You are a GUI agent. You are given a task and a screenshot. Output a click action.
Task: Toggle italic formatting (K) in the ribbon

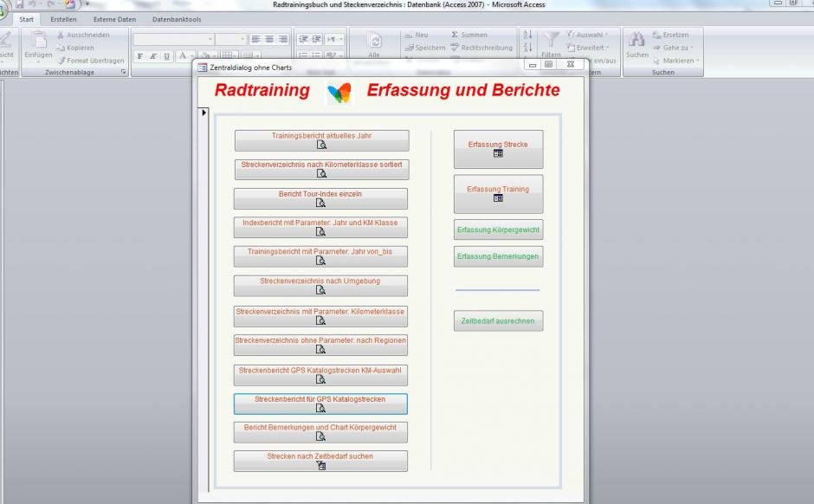pyautogui.click(x=154, y=56)
